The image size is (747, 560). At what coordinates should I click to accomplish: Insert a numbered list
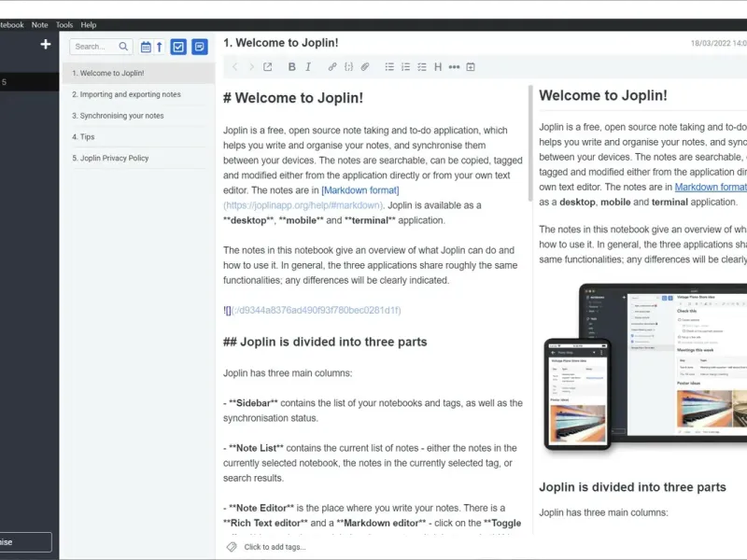coord(406,67)
